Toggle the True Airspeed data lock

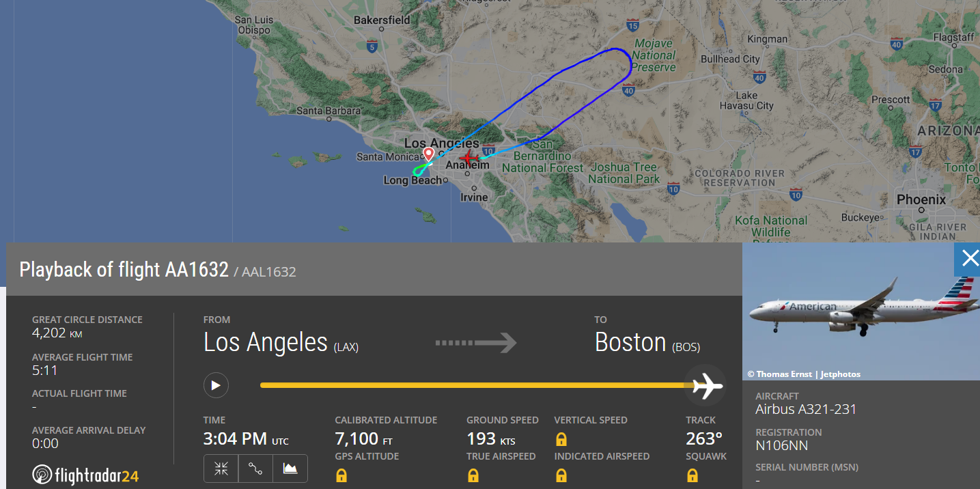click(473, 475)
